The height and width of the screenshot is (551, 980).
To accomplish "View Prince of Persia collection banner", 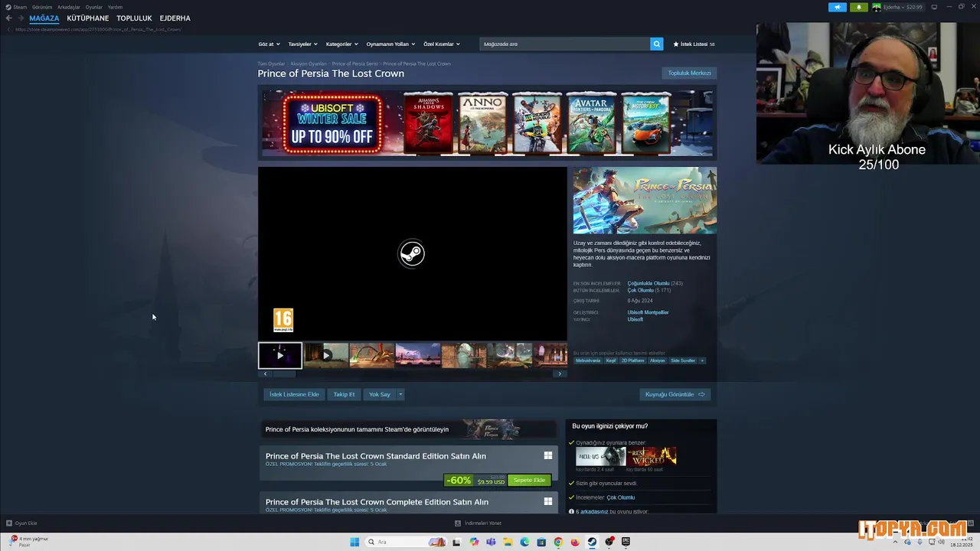I will click(408, 429).
